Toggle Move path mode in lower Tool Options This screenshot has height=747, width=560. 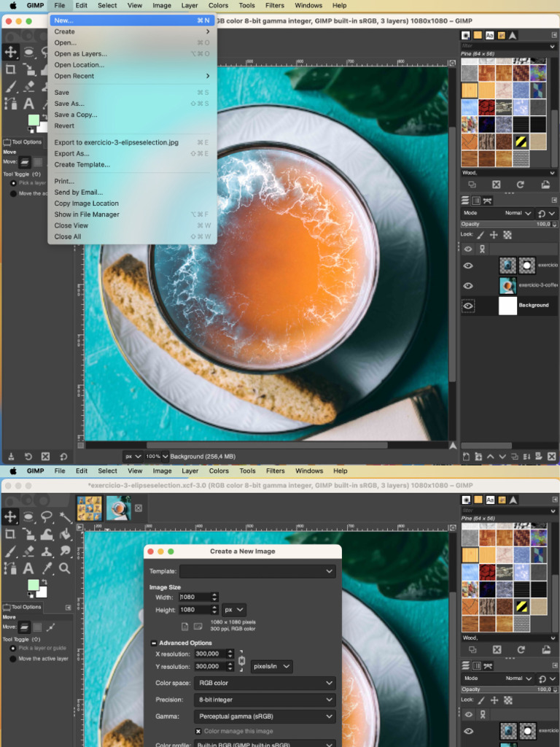(x=50, y=627)
